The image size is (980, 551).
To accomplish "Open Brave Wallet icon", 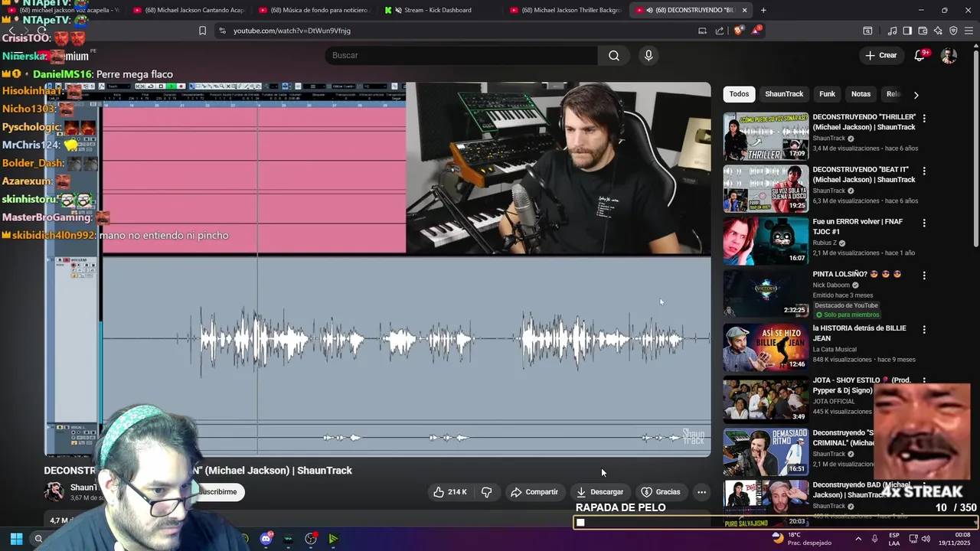I will 923,31.
